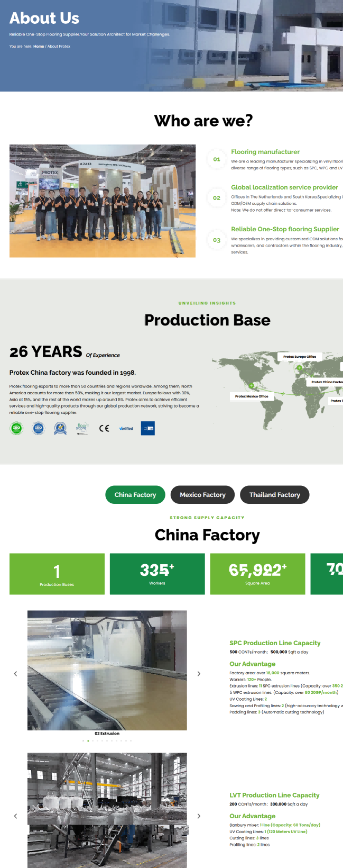Click the Home breadcrumb link
The height and width of the screenshot is (868, 343).
pyautogui.click(x=39, y=47)
